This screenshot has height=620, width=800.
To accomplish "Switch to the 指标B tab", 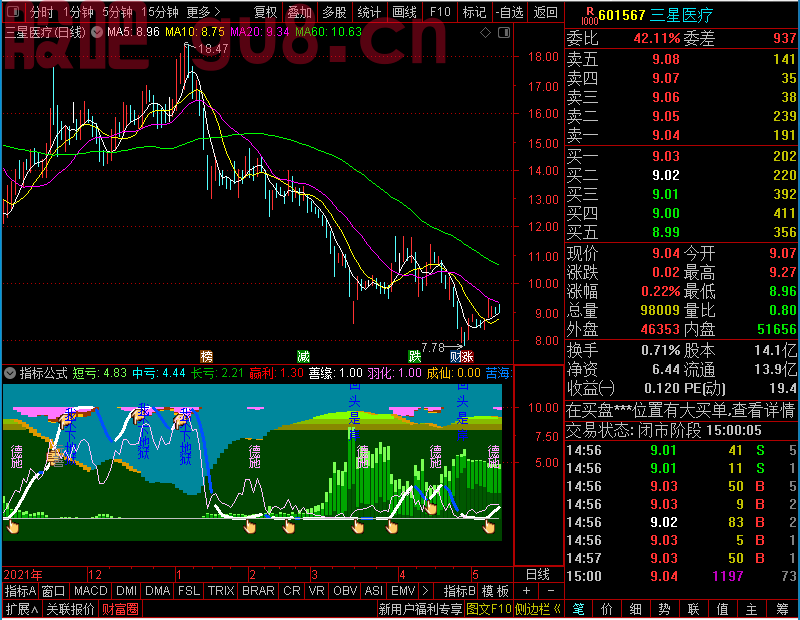I will point(460,591).
